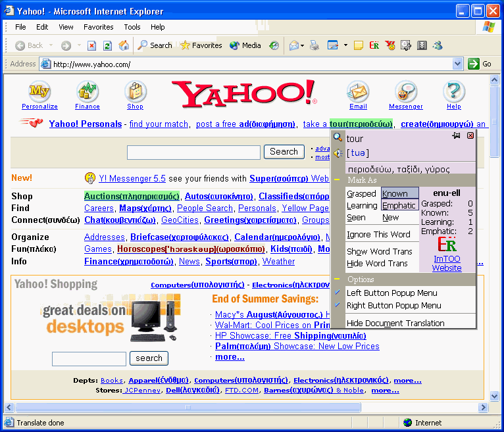The image size is (504, 432).
Task: Open the Media toolbar button
Action: (245, 45)
